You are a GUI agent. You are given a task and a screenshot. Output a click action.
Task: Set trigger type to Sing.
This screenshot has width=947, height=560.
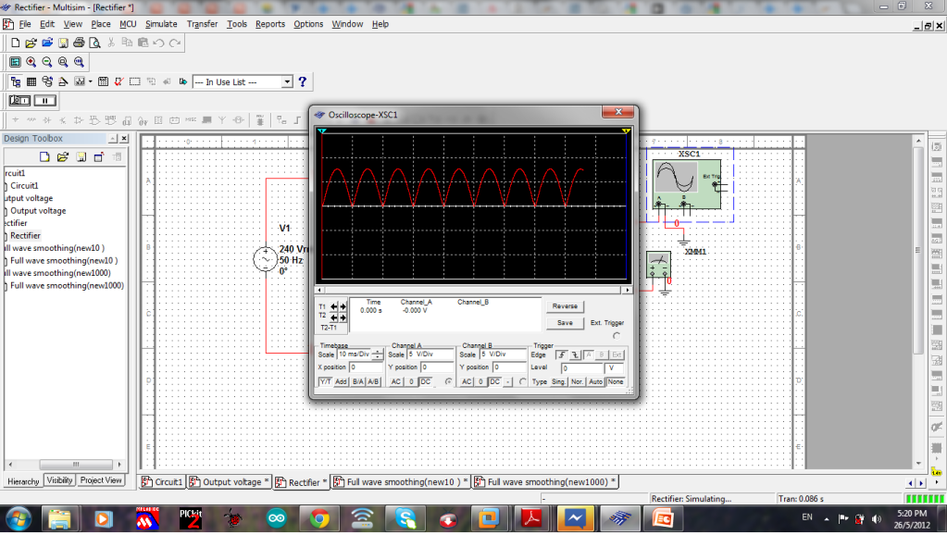pos(558,381)
